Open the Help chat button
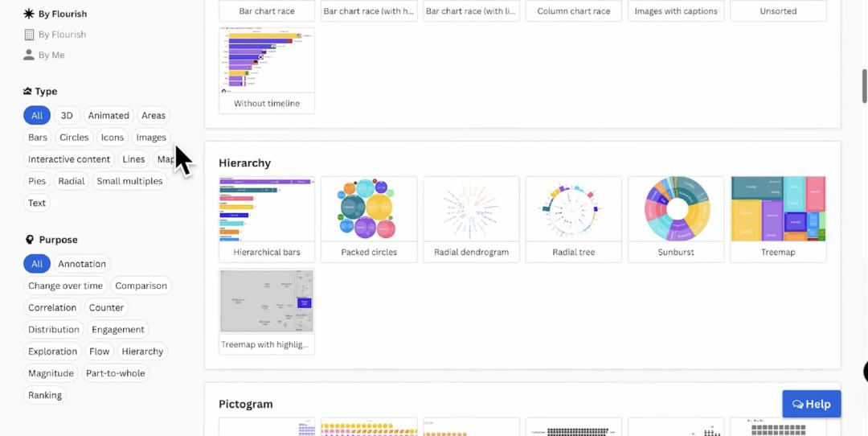Screen dimensions: 868x436 pos(811,404)
